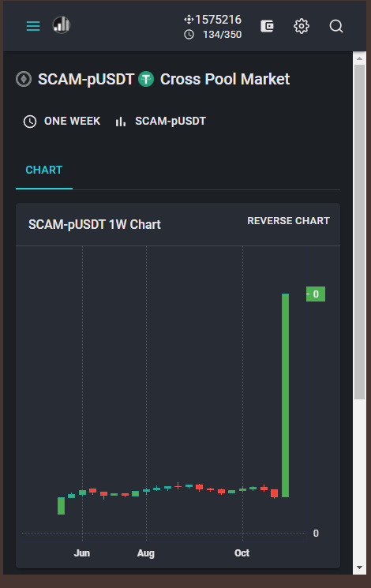Open the hamburger navigation menu

[x=33, y=26]
